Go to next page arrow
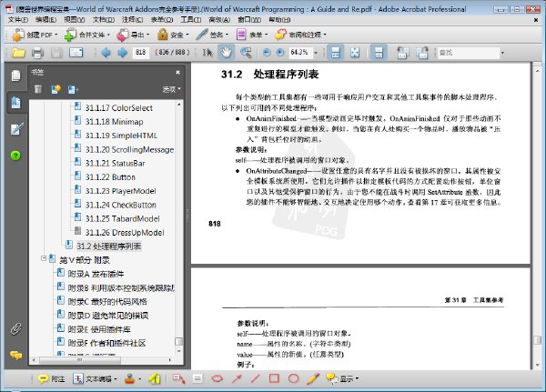This screenshot has height=392, width=546. click(122, 53)
